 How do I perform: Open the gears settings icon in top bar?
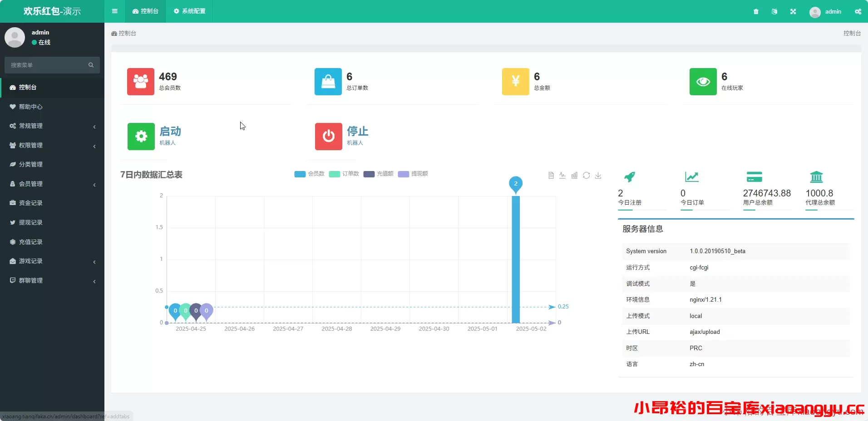(858, 11)
